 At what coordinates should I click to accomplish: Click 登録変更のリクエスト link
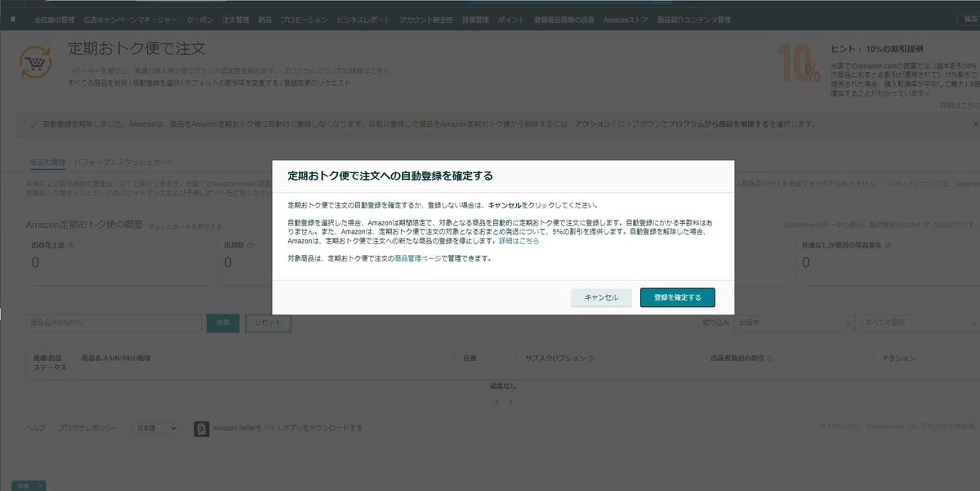click(x=317, y=83)
